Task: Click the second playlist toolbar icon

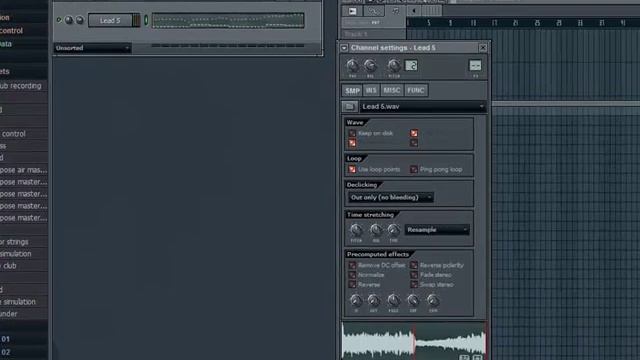Action: click(x=373, y=11)
